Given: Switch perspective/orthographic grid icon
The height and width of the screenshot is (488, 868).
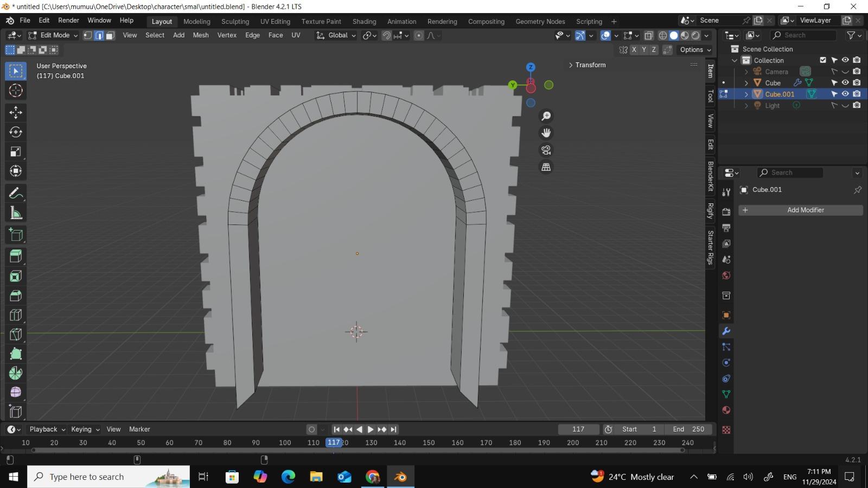Looking at the screenshot, I should point(546,167).
